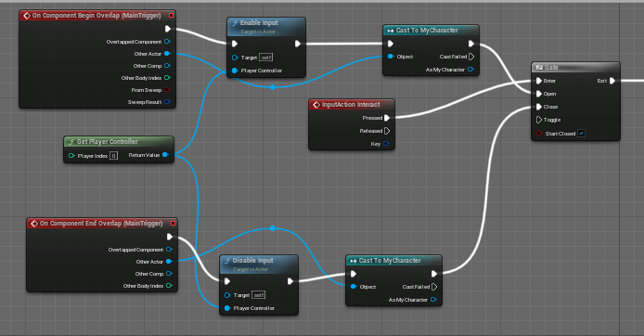
Task: Click the Return Value pin of Get Player Controller
Action: 165,155
